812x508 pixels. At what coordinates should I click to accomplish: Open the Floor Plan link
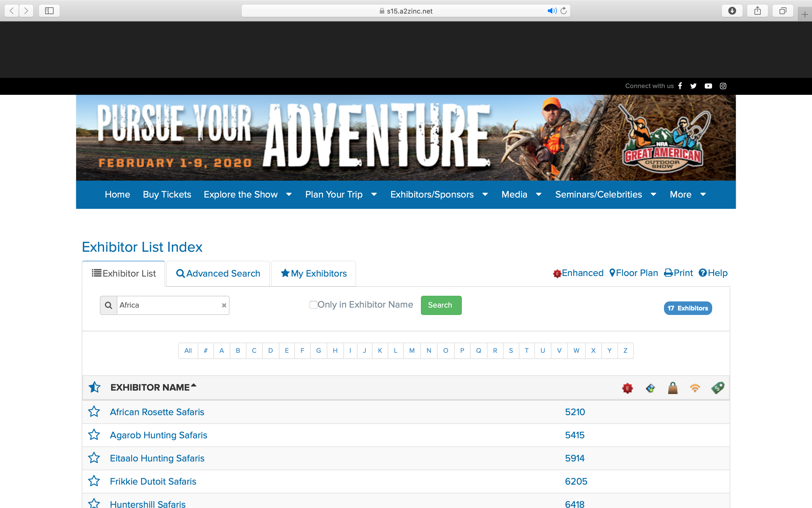(x=634, y=273)
